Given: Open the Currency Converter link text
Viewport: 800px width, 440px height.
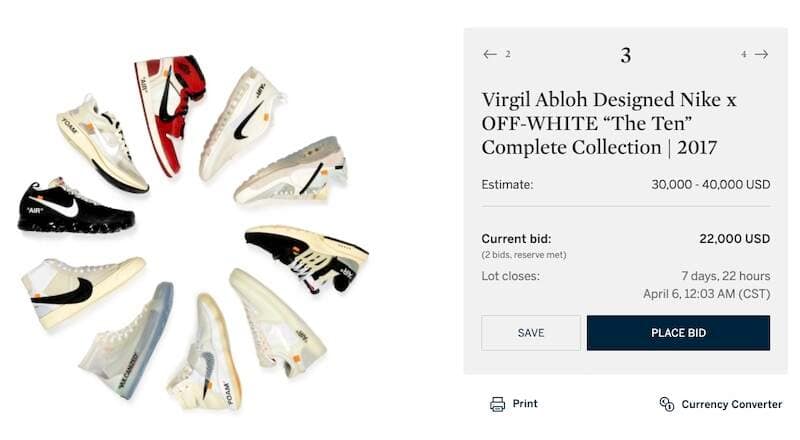Looking at the screenshot, I should tap(732, 404).
